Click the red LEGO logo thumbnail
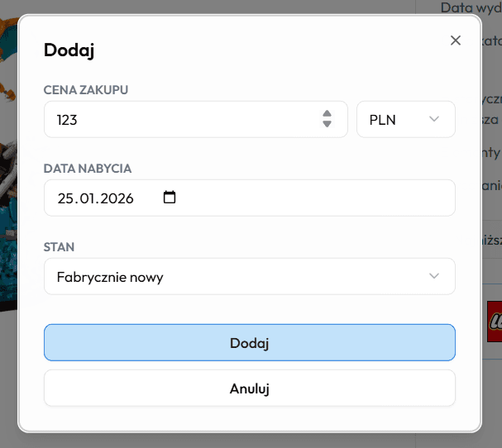502x448 pixels. (x=494, y=319)
